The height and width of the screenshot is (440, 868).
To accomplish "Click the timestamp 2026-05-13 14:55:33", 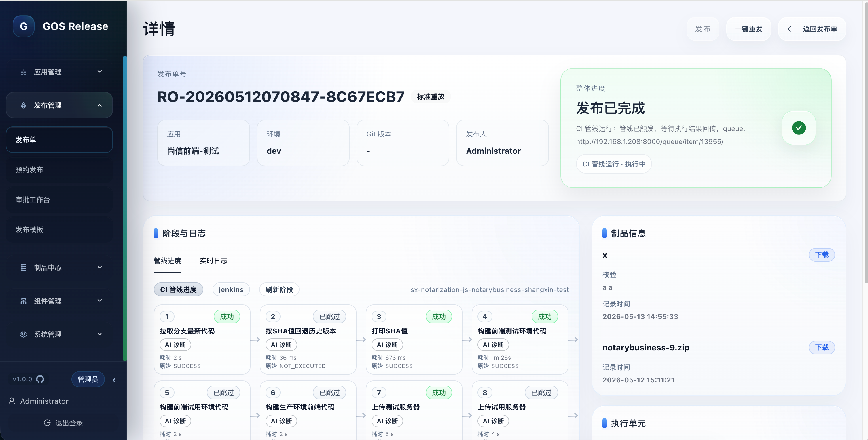I will point(640,316).
